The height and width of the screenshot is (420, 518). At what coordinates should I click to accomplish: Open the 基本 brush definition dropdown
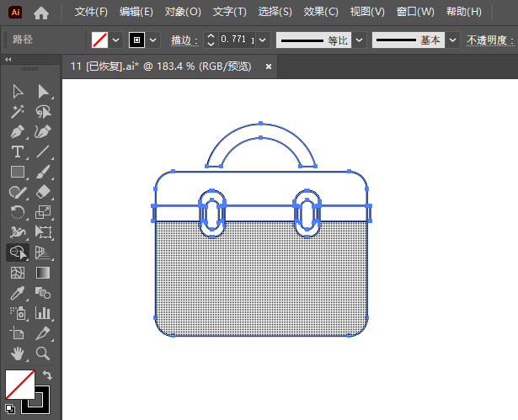(453, 40)
